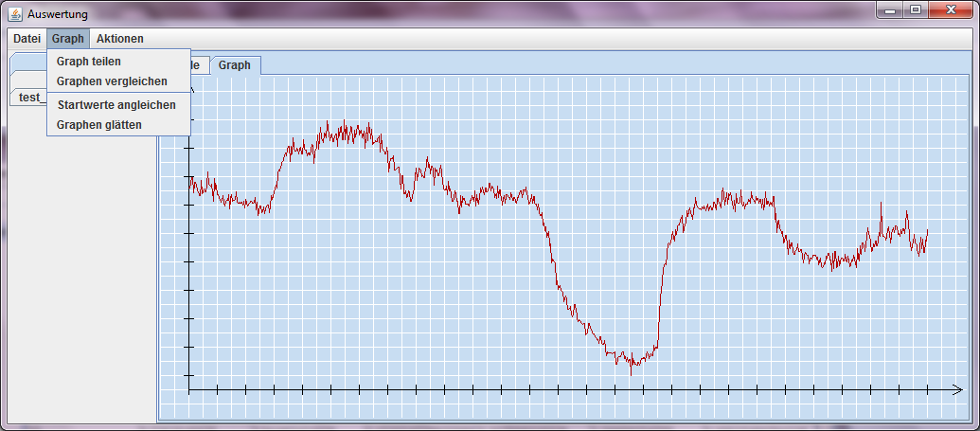Open the Aktionen menu
Screen dimensions: 980x431
120,39
